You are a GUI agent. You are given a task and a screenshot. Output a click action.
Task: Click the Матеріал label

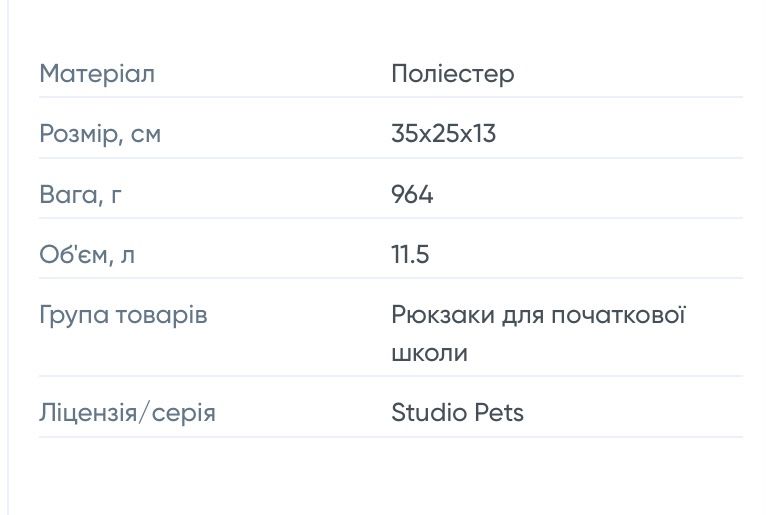97,74
